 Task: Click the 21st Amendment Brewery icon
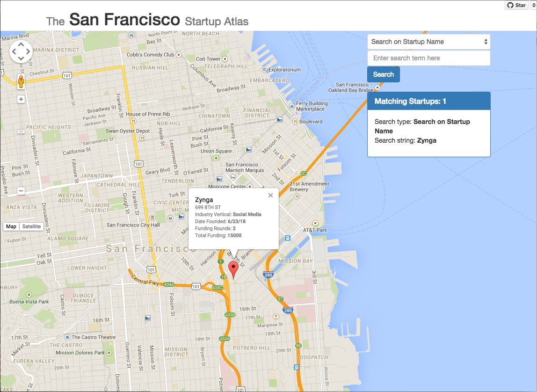point(296,196)
